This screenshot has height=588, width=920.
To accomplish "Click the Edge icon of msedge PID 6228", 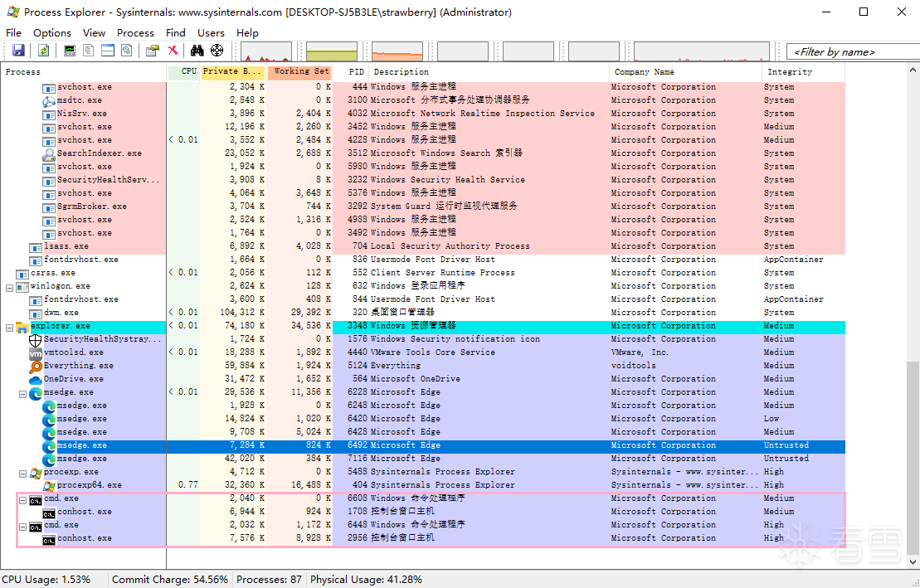I will [x=35, y=393].
